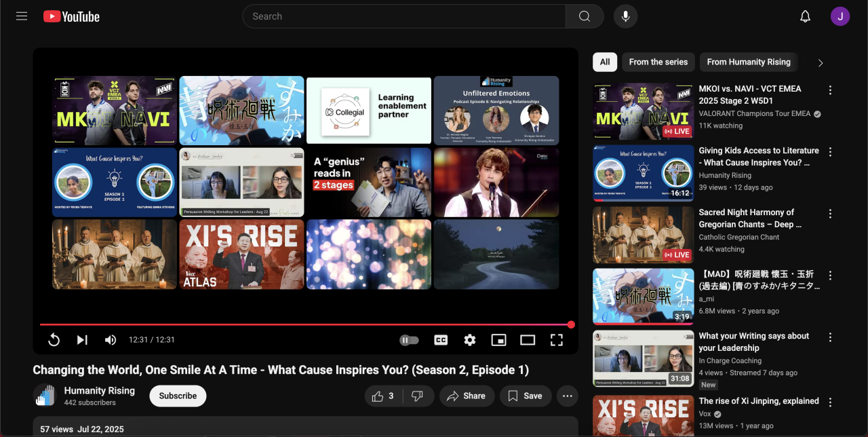868x437 pixels.
Task: Open the MKOI vs. NAVI sidebar thumbnail
Action: 643,111
